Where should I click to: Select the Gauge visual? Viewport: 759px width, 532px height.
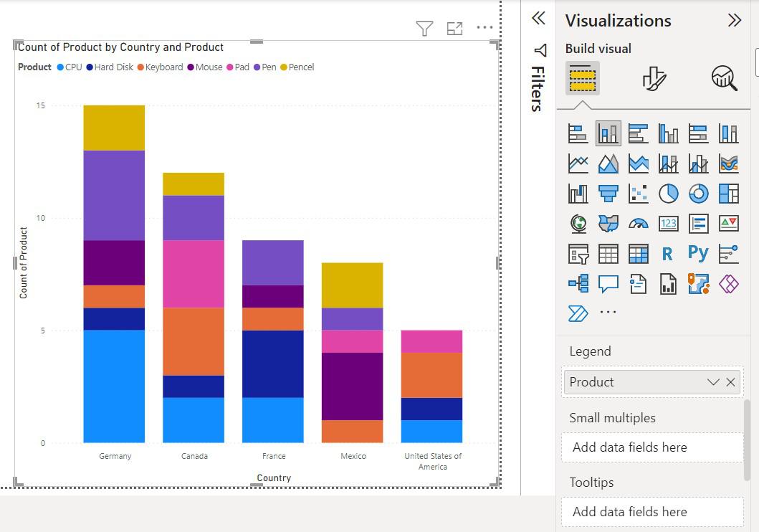click(638, 224)
